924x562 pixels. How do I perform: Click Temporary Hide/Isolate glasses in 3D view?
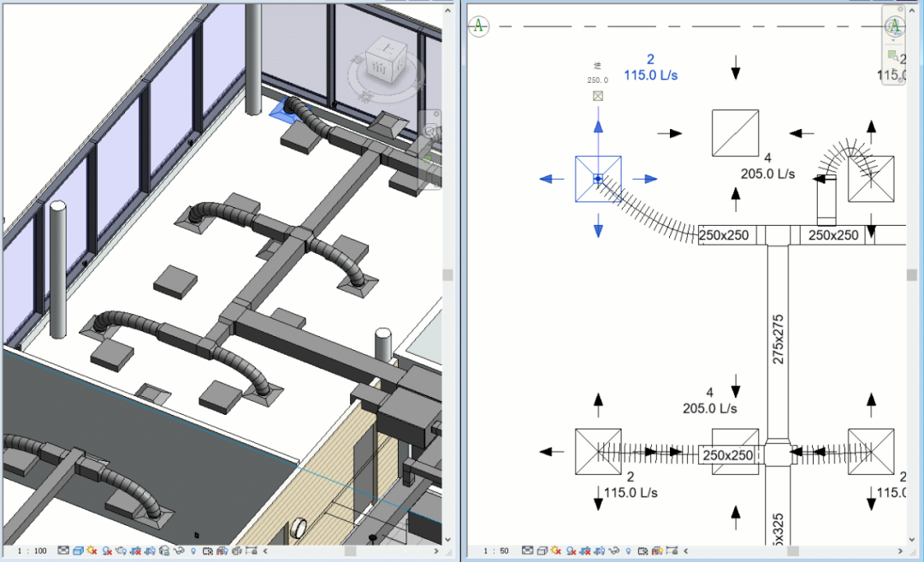pos(180,552)
